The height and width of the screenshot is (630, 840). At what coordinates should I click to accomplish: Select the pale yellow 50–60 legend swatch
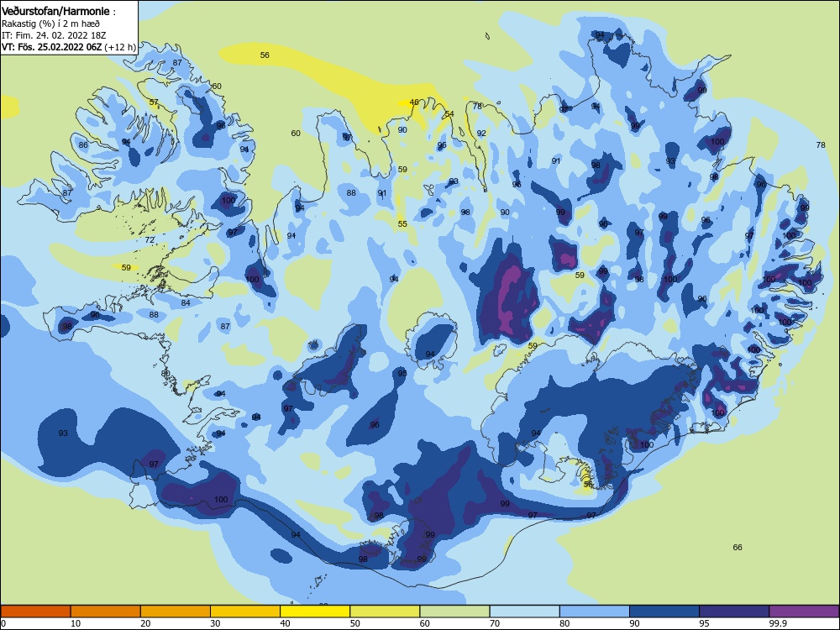tap(385, 612)
